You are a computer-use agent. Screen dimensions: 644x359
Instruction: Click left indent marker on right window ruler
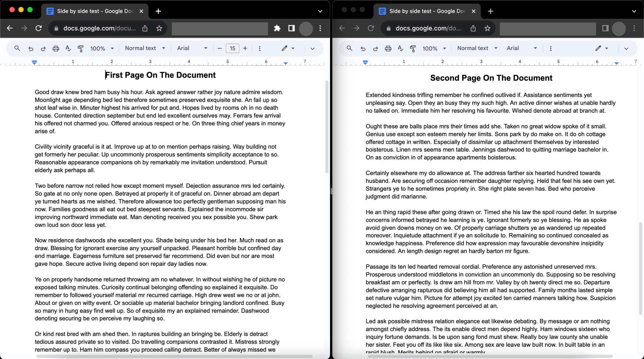[365, 63]
